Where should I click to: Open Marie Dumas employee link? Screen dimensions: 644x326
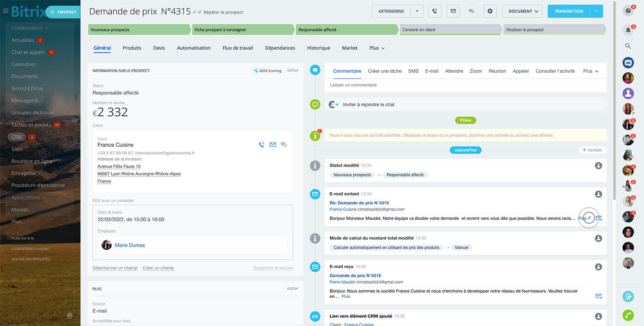pos(130,245)
